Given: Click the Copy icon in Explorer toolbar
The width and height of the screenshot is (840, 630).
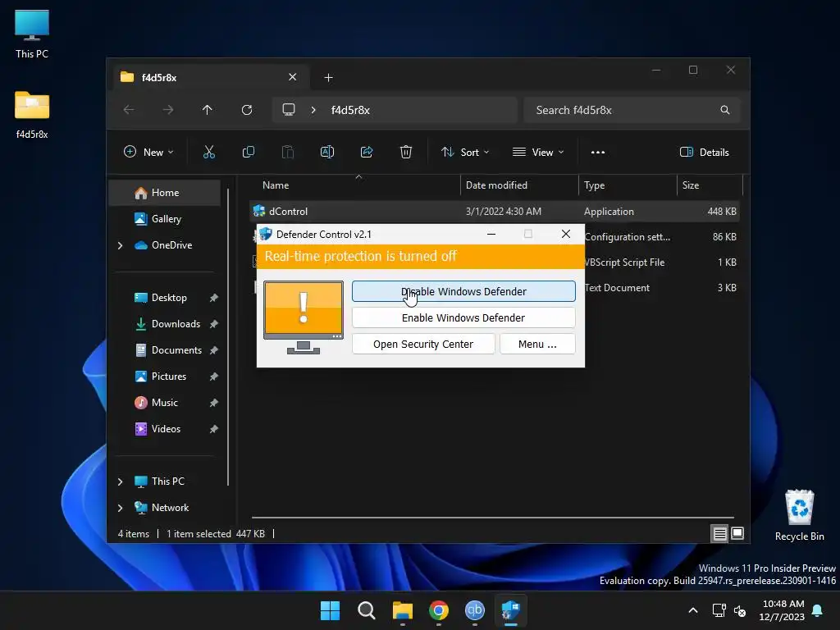Looking at the screenshot, I should pos(249,152).
